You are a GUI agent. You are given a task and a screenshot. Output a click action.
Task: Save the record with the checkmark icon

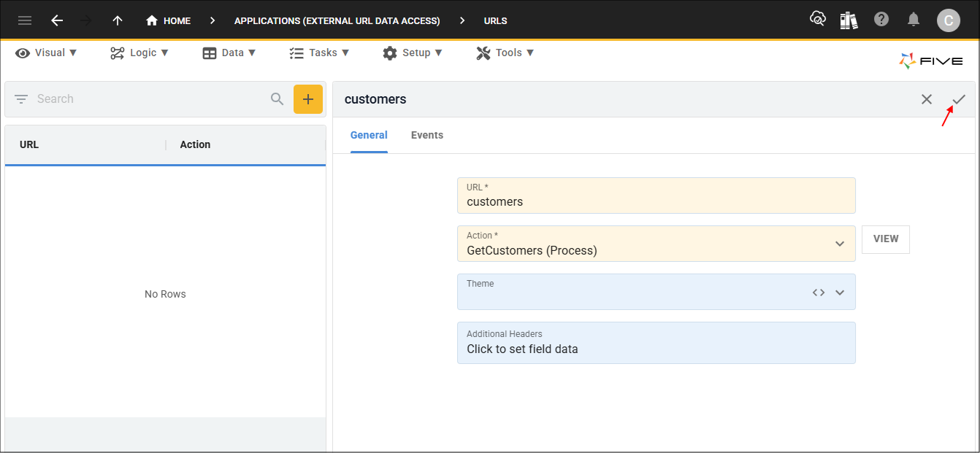[959, 99]
